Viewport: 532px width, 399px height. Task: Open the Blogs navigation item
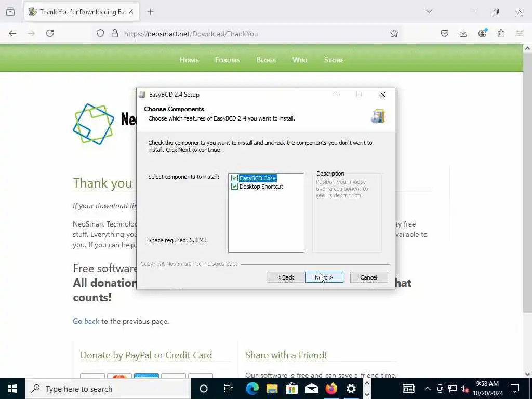coord(266,60)
